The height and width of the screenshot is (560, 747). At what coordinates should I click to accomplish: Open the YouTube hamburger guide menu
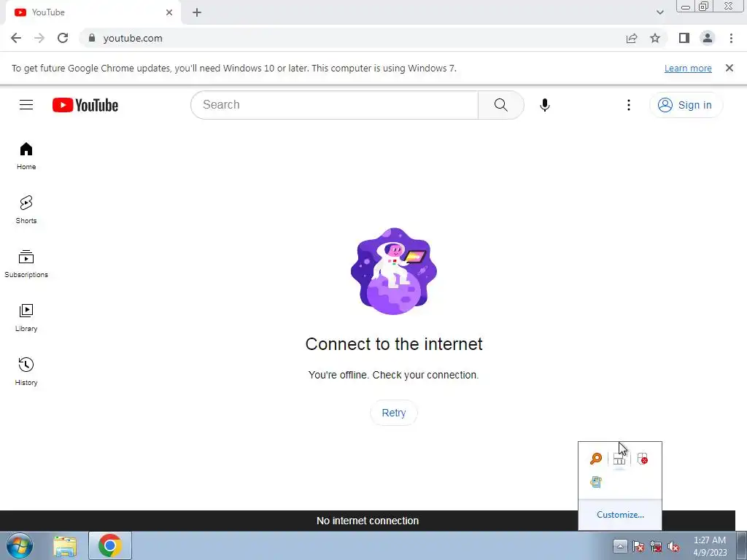point(26,105)
